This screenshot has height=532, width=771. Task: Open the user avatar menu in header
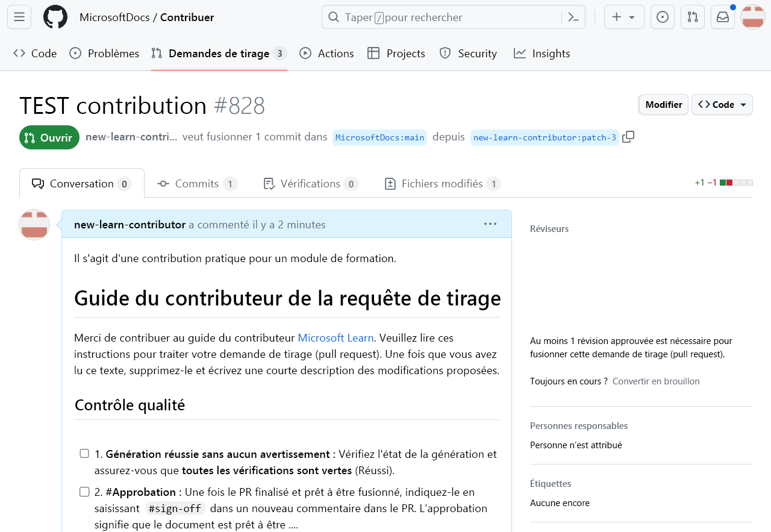coord(753,17)
